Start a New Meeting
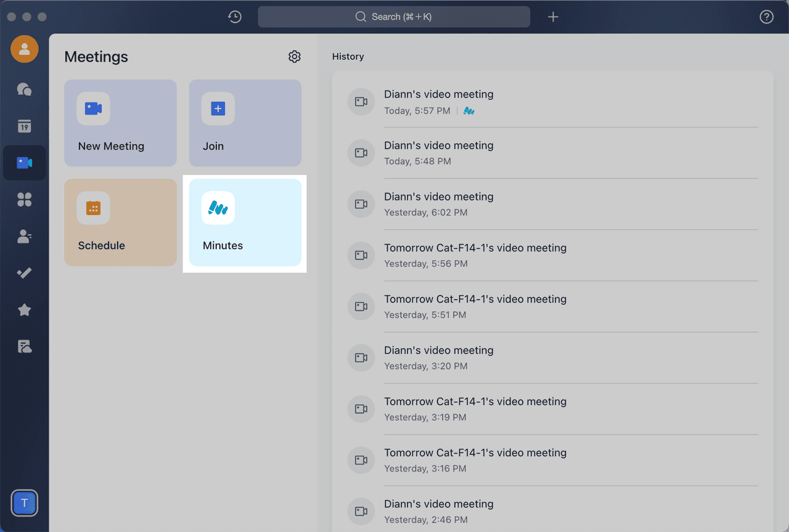Screen dimensions: 789x532 pyautogui.click(x=120, y=123)
